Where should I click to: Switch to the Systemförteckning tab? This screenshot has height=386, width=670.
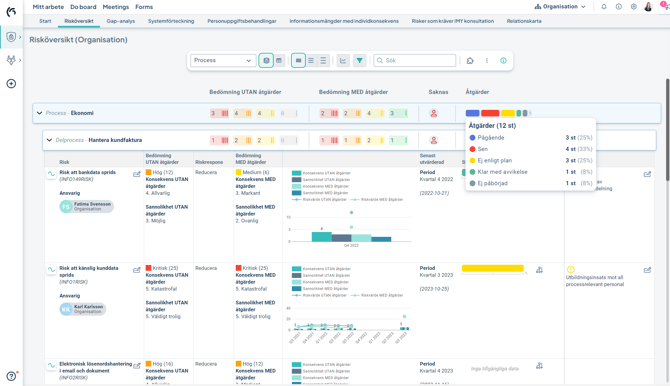171,21
